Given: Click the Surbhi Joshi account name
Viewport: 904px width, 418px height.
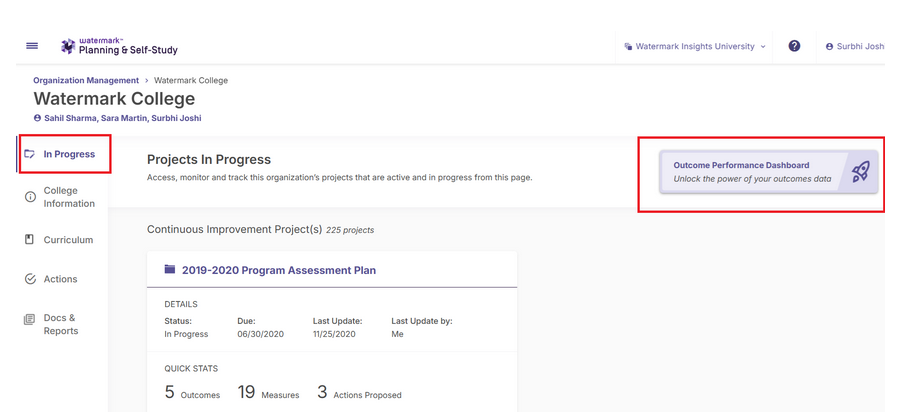Looking at the screenshot, I should 860,47.
